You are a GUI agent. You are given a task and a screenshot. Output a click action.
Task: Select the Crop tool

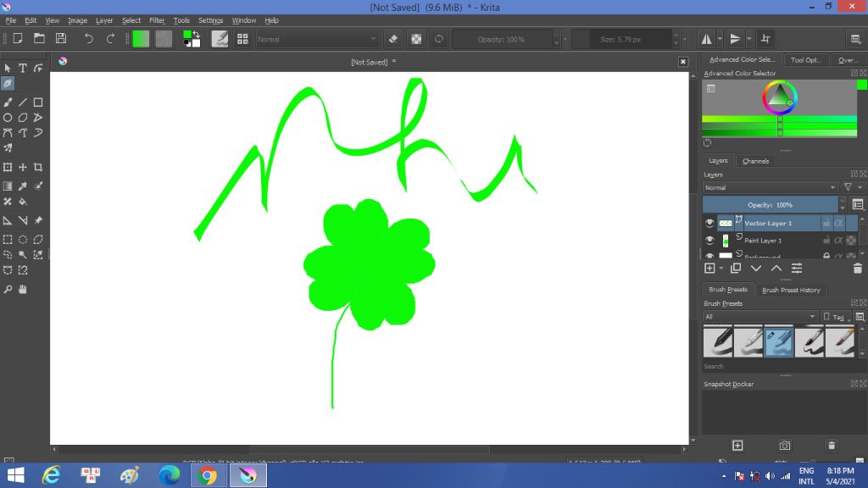(x=38, y=167)
